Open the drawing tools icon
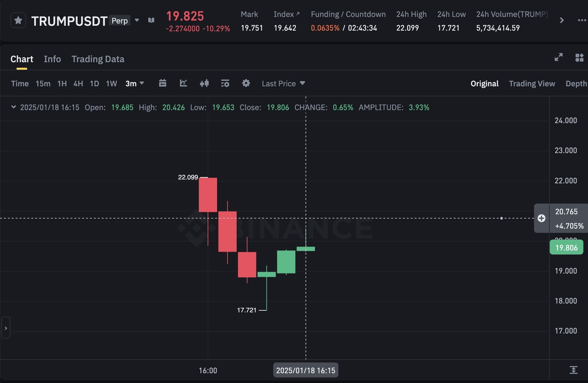Viewport: 588px width, 383px height. (184, 83)
